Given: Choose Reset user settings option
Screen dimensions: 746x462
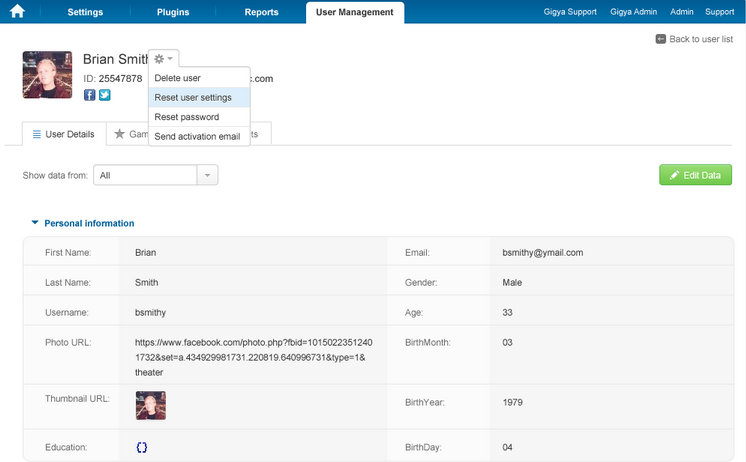Looking at the screenshot, I should [193, 97].
